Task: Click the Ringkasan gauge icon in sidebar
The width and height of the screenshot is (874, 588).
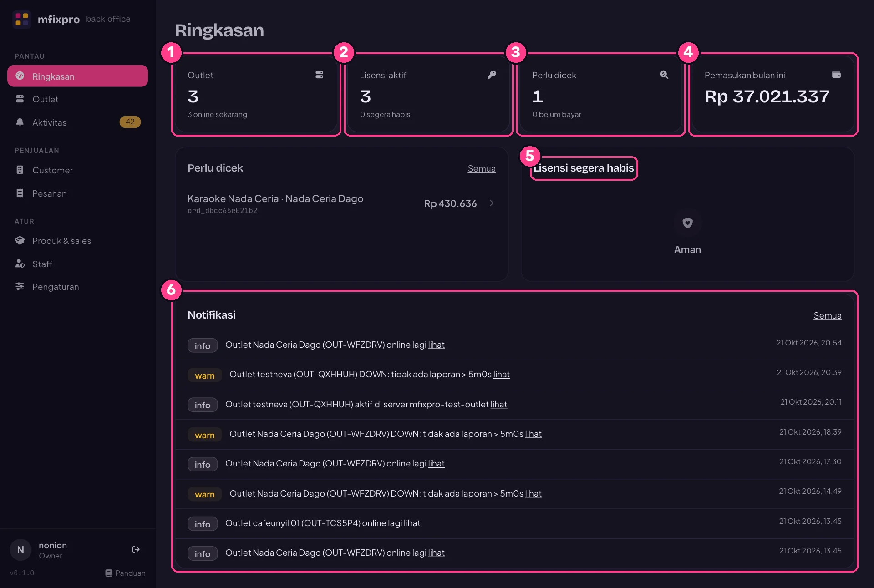Action: tap(20, 76)
